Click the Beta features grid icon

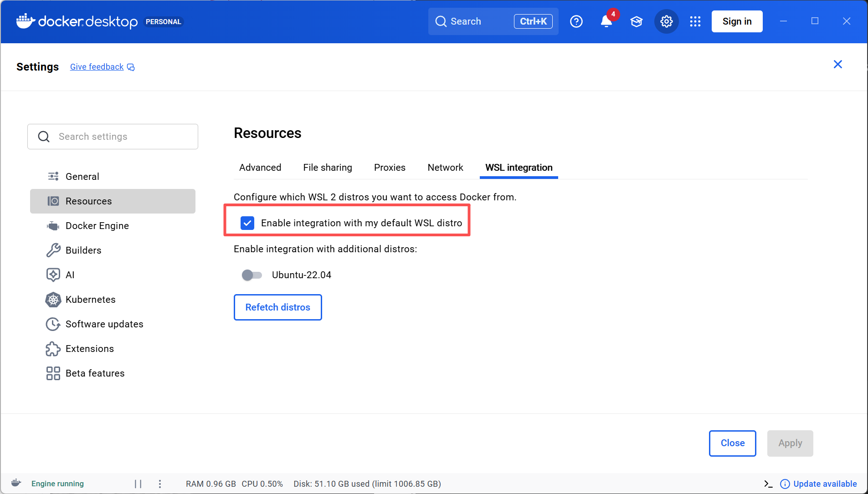[x=53, y=373]
